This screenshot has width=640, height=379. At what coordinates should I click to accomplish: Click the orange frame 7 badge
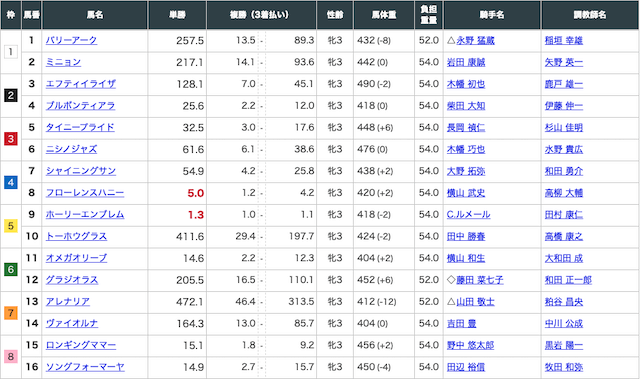pyautogui.click(x=11, y=313)
